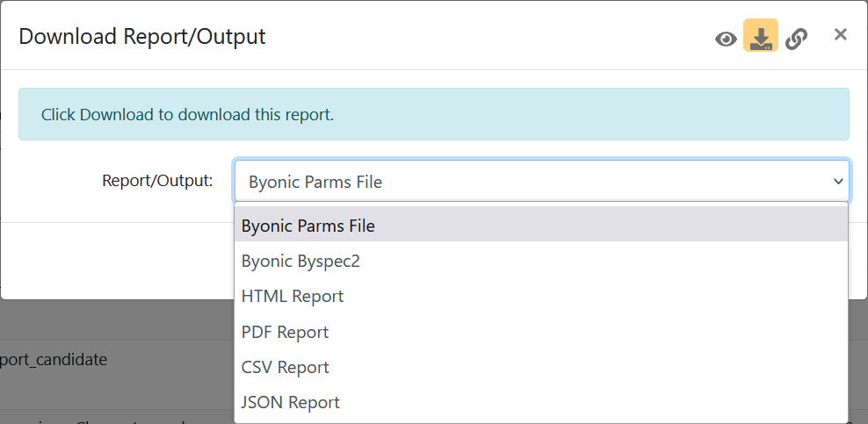868x424 pixels.
Task: Open the Report/Output combo box
Action: click(x=541, y=181)
